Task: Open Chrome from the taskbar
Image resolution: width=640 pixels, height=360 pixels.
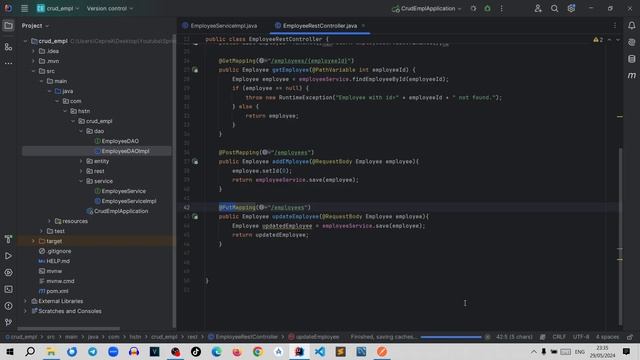Action: 258,351
